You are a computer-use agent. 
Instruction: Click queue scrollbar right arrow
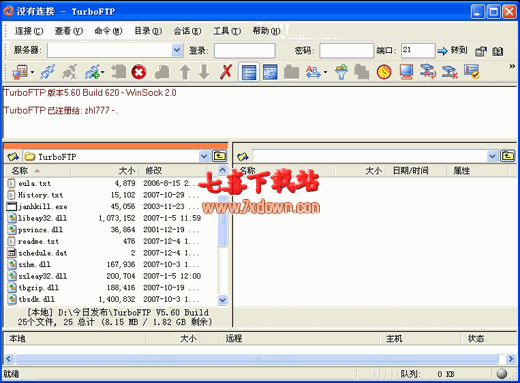[510, 359]
